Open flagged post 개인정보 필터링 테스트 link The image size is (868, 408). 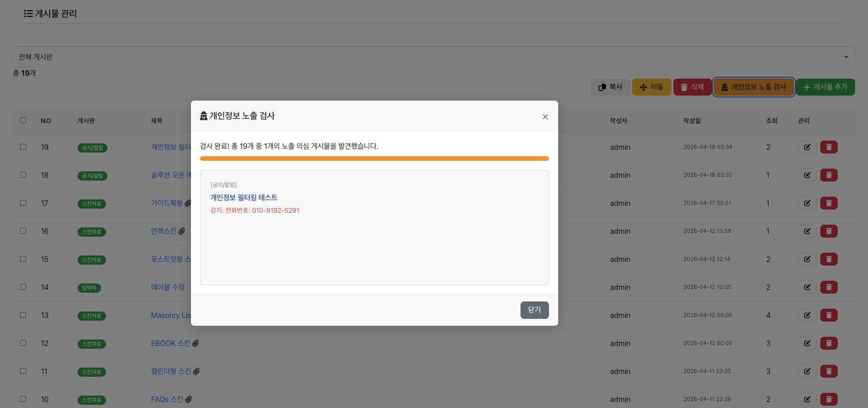pyautogui.click(x=244, y=198)
